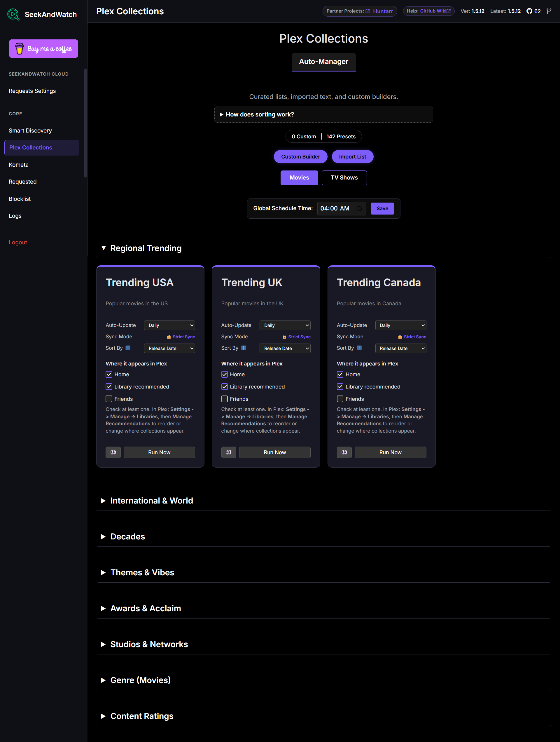This screenshot has height=742, width=560.
Task: Toggle Home checkbox in Trending UK
Action: pyautogui.click(x=225, y=374)
